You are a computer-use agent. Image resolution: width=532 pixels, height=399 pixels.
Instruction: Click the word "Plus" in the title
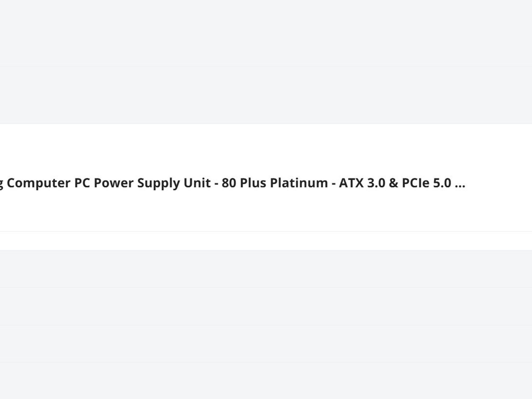253,183
